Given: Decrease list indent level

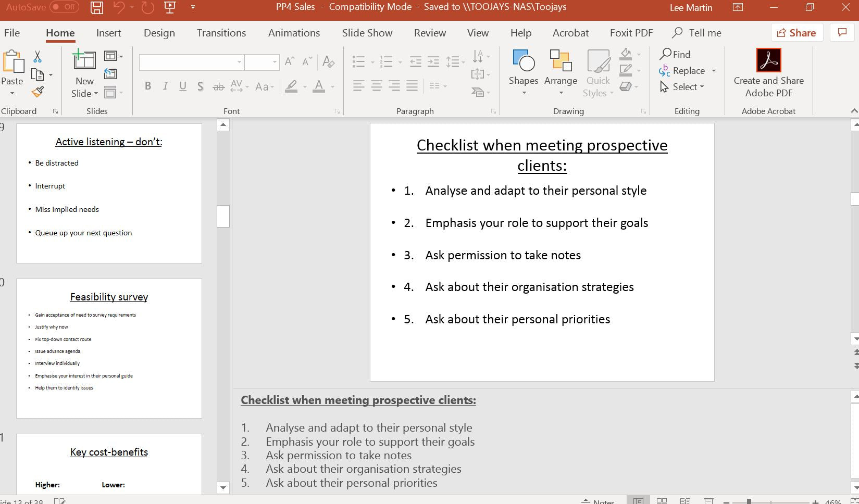Looking at the screenshot, I should pos(415,62).
